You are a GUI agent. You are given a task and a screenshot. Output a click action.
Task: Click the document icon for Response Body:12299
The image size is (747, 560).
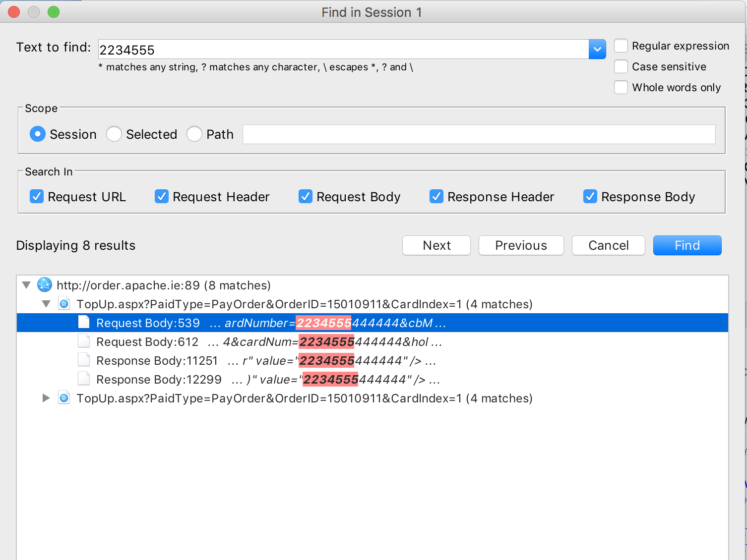(x=84, y=379)
